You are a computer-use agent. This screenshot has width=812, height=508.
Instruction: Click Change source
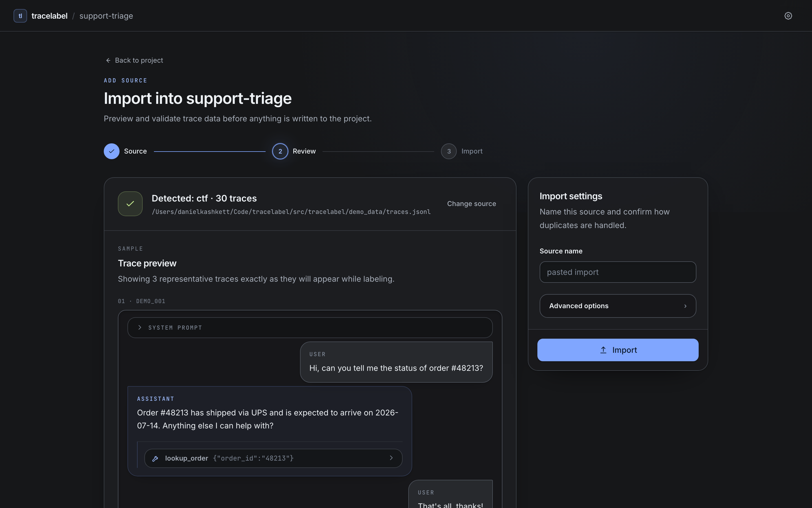(x=471, y=203)
